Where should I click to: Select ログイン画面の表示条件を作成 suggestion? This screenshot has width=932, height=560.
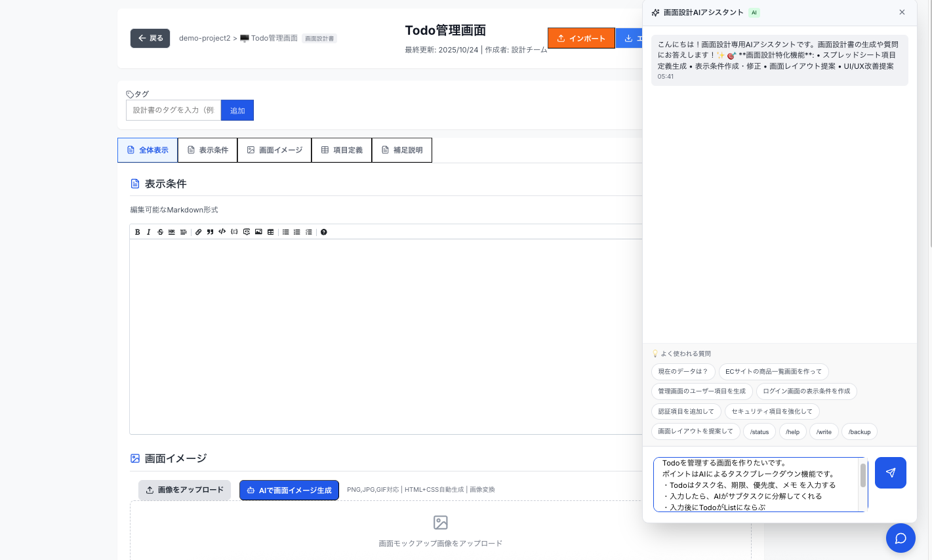[807, 391]
